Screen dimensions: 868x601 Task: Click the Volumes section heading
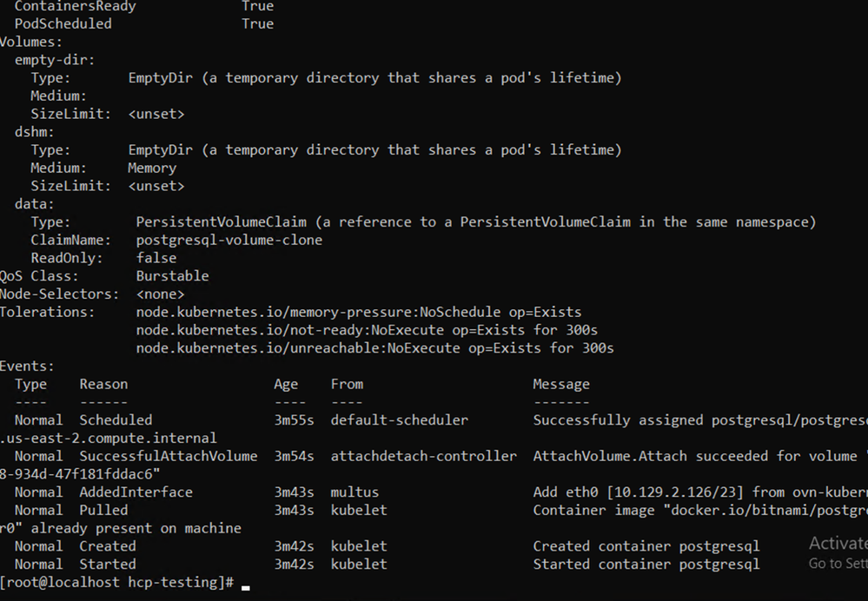[30, 42]
